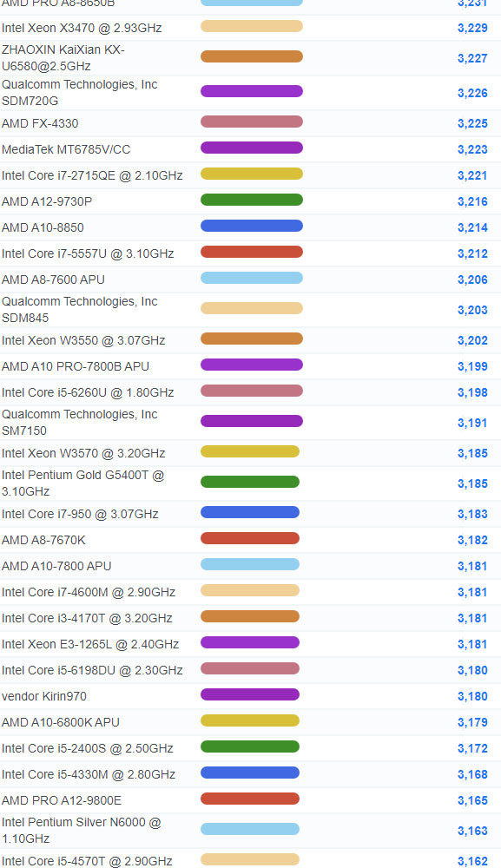Select the AMD A12-9730P entry
Viewport: 501px width, 868px height.
coord(47,201)
